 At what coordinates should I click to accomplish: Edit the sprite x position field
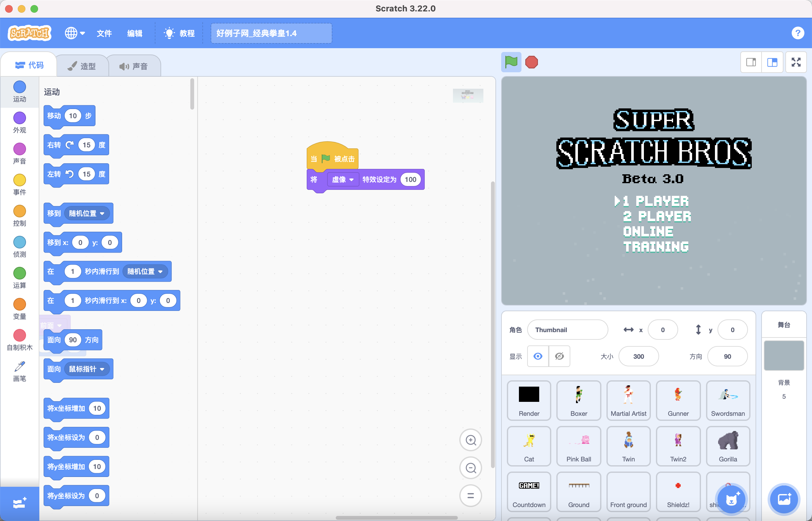pos(662,330)
